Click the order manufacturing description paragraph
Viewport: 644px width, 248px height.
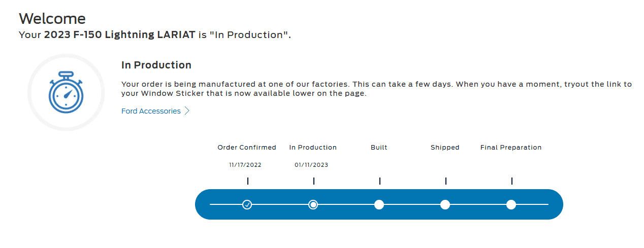click(x=376, y=89)
